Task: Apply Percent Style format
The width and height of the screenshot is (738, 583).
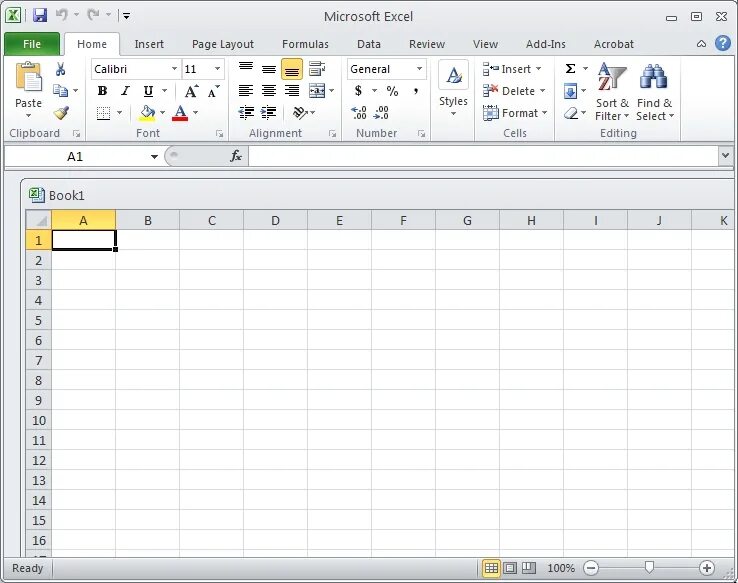Action: tap(392, 90)
